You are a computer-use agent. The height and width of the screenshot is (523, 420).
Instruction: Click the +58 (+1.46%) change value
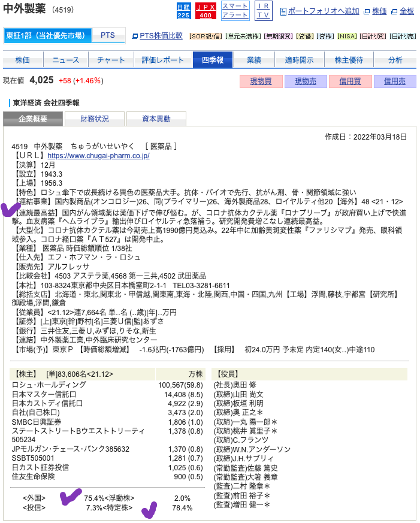(x=81, y=81)
